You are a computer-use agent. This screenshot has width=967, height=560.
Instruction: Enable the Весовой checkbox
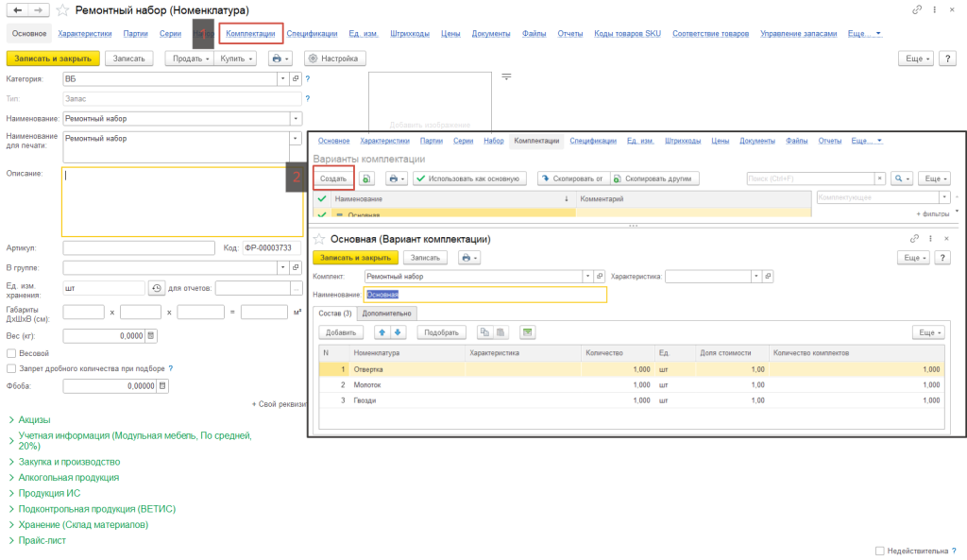point(11,353)
